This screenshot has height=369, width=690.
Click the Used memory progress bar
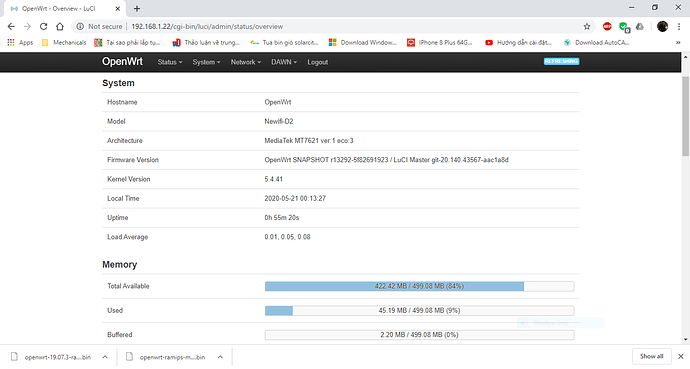pos(419,311)
